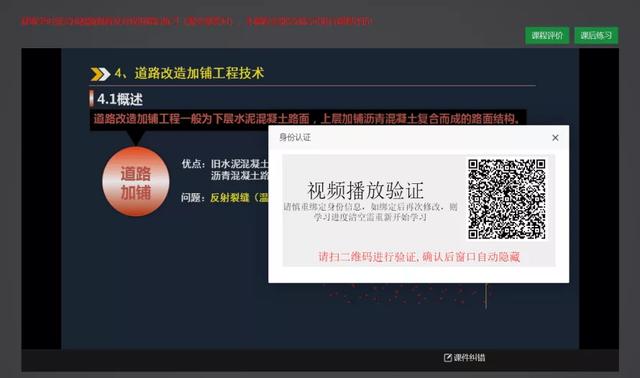Image resolution: width=640 pixels, height=378 pixels.
Task: Click the 课件纠错 edit pencil icon
Action: (x=447, y=358)
